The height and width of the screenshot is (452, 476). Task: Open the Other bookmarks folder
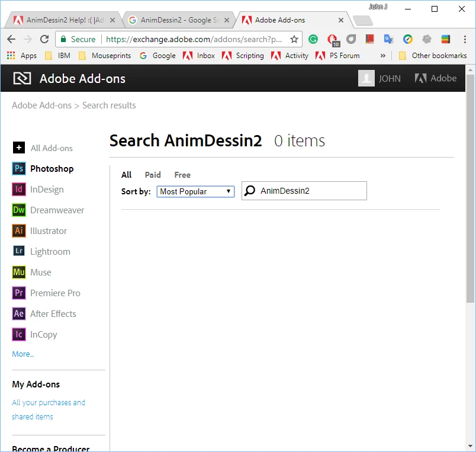point(433,56)
